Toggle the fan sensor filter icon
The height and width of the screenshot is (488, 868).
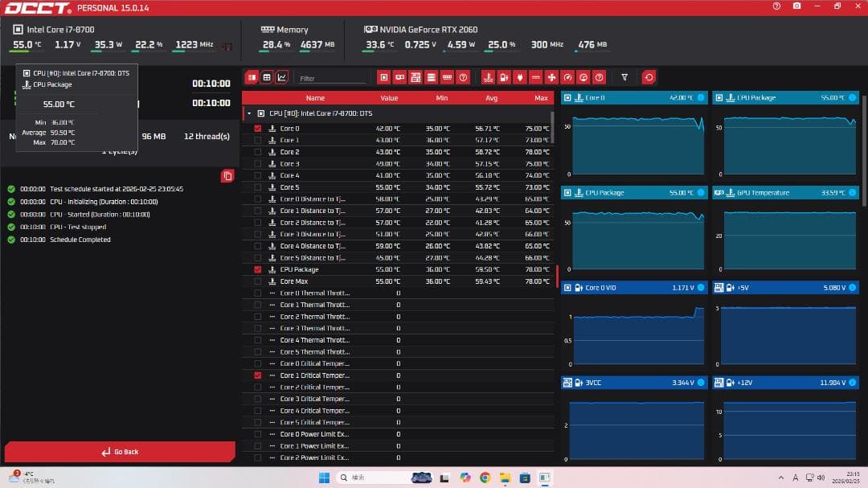click(x=552, y=77)
